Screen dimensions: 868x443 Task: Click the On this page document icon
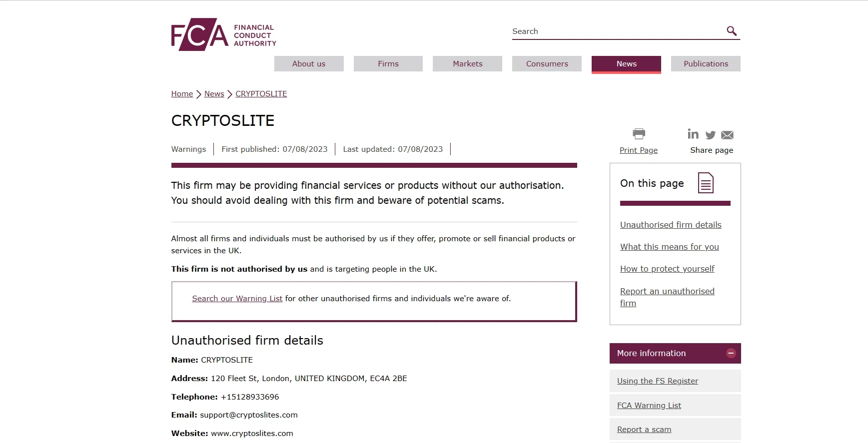706,183
